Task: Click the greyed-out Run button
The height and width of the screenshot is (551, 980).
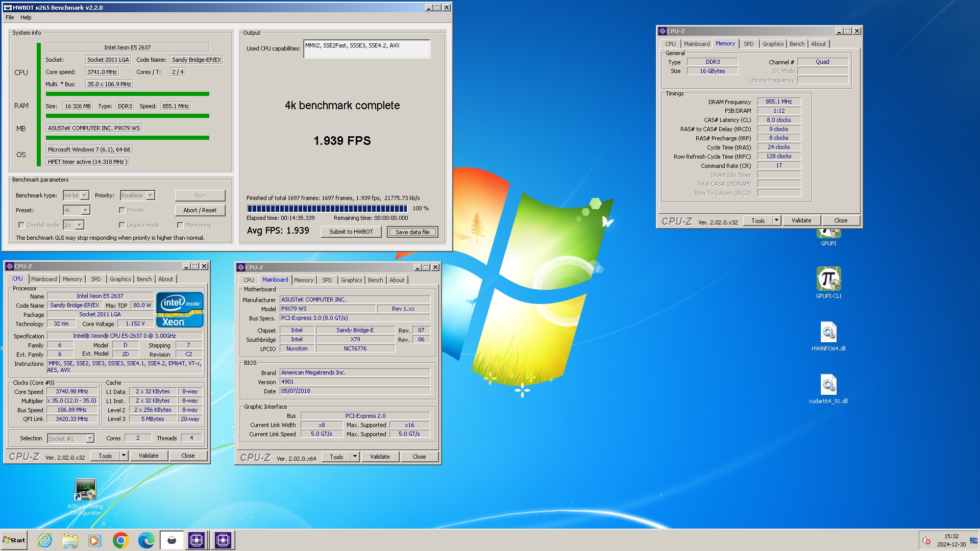Action: pos(200,195)
